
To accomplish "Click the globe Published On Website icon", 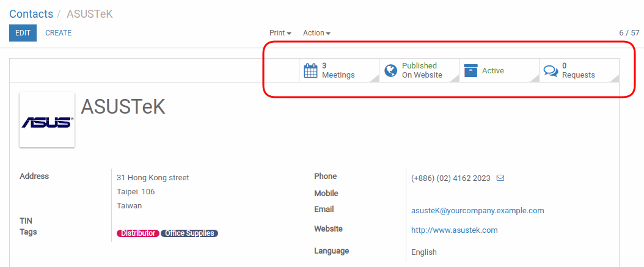I will (390, 71).
